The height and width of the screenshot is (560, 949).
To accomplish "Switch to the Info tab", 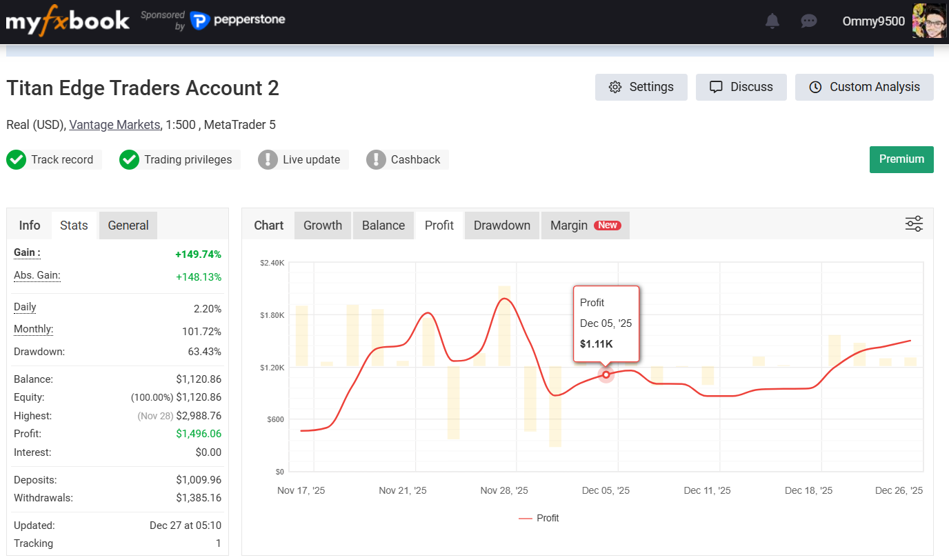I will 30,225.
